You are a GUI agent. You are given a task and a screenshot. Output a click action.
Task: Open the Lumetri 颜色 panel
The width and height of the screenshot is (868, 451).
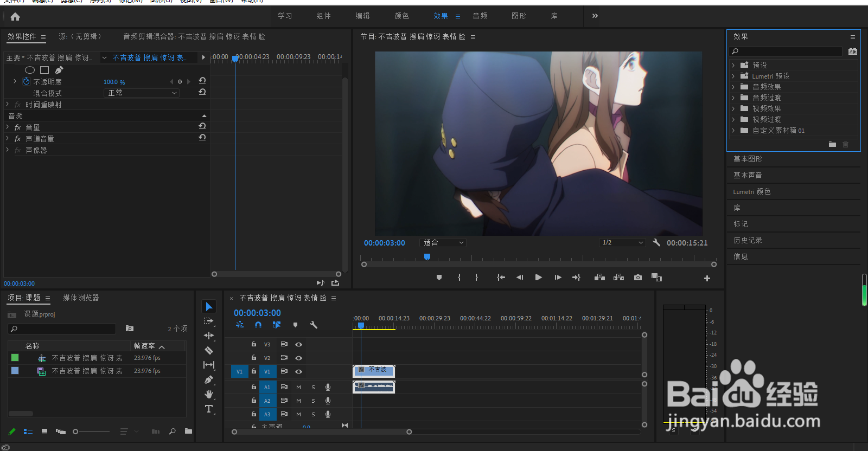pyautogui.click(x=751, y=191)
